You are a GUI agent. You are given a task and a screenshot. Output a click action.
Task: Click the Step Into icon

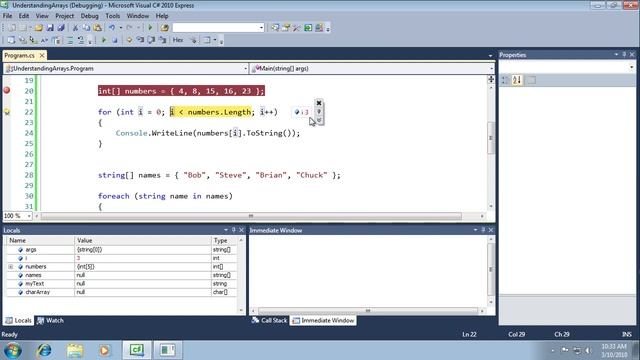tap(140, 40)
